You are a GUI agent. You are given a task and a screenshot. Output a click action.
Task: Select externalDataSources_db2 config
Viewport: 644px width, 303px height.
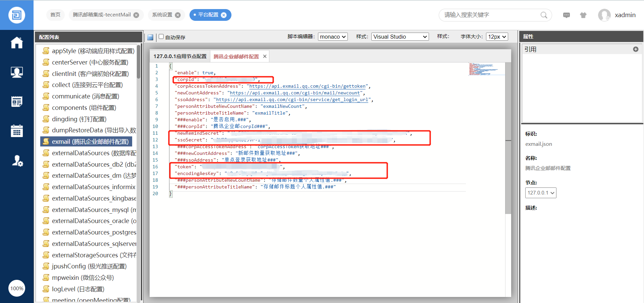(89, 165)
